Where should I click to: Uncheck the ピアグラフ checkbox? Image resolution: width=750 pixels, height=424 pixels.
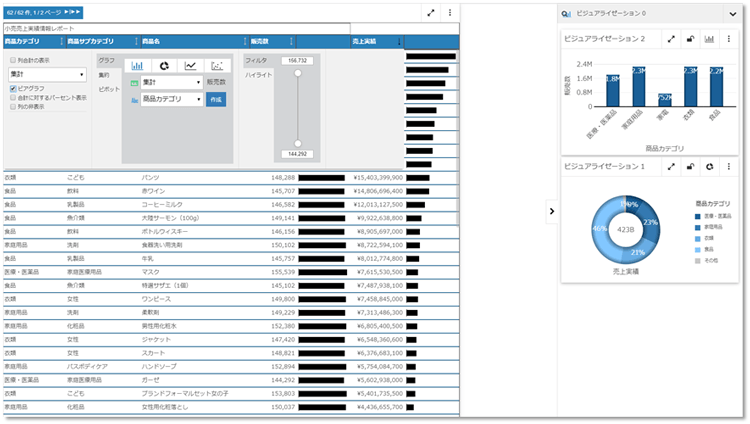pos(13,88)
